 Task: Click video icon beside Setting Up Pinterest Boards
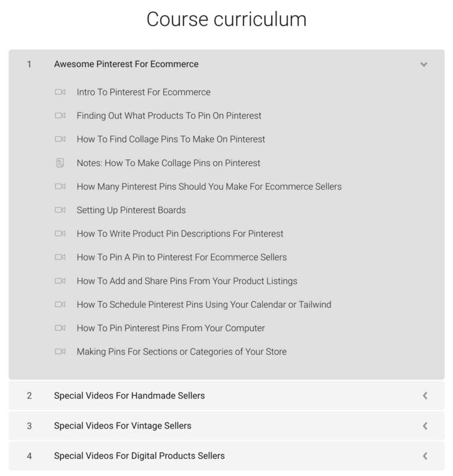tap(60, 210)
